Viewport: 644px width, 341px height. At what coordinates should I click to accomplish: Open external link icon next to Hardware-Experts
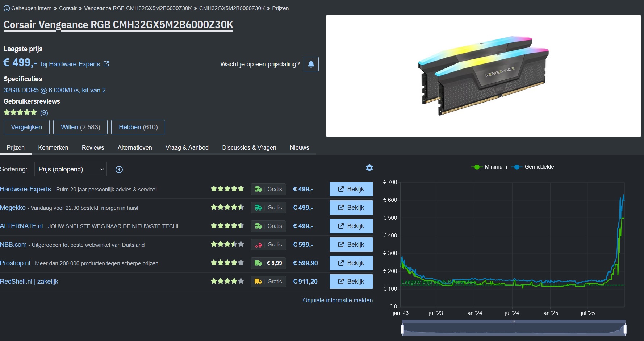click(106, 64)
